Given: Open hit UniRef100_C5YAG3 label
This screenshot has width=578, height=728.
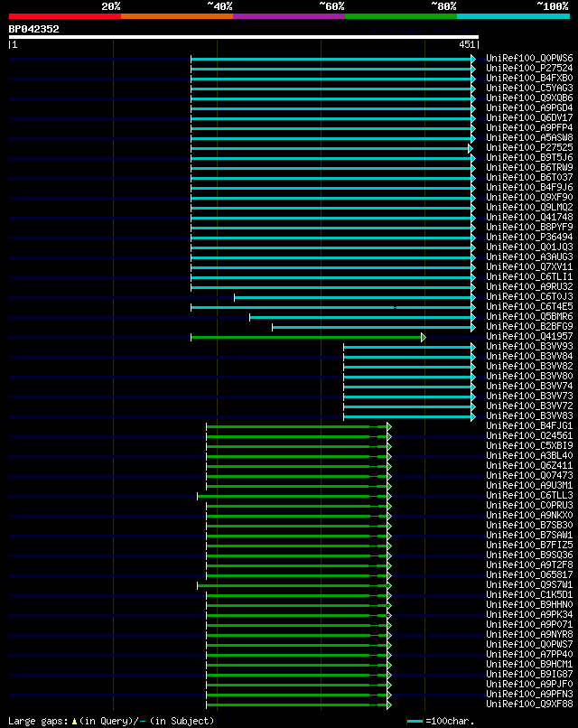Looking at the screenshot, I should pyautogui.click(x=529, y=89).
